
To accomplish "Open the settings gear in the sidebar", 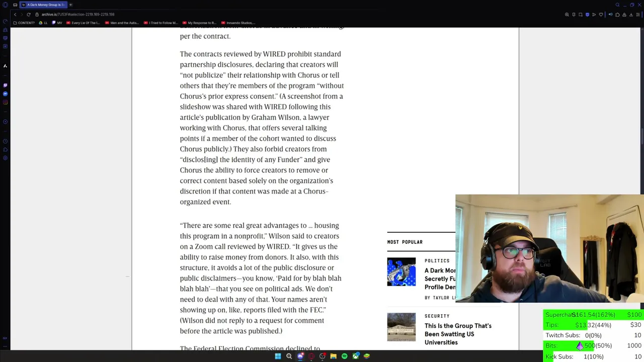I will click(5, 158).
